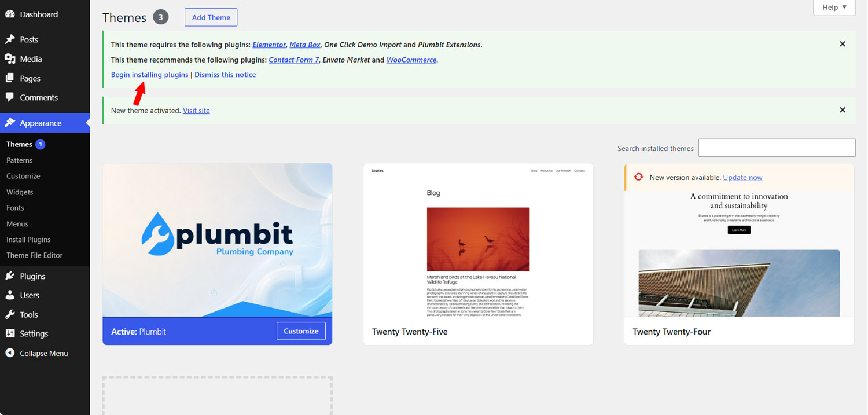Click the Tools wrench icon
Screen dimensions: 868x415
pyautogui.click(x=10, y=314)
